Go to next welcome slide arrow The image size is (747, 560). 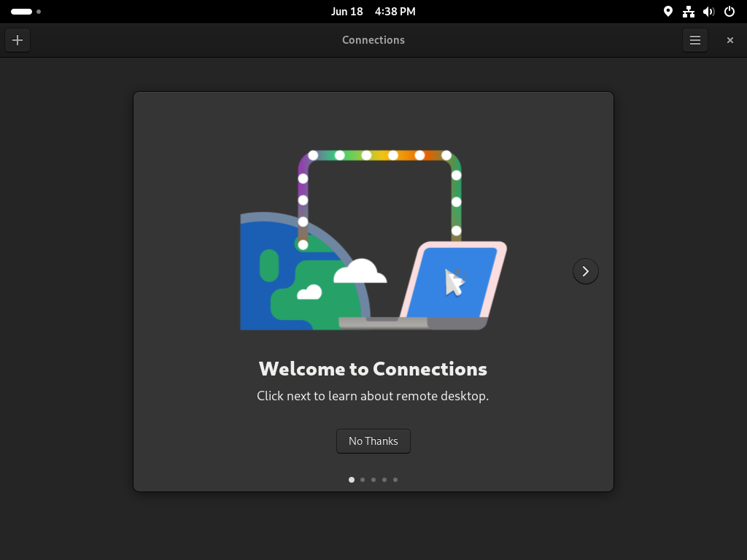click(x=586, y=271)
